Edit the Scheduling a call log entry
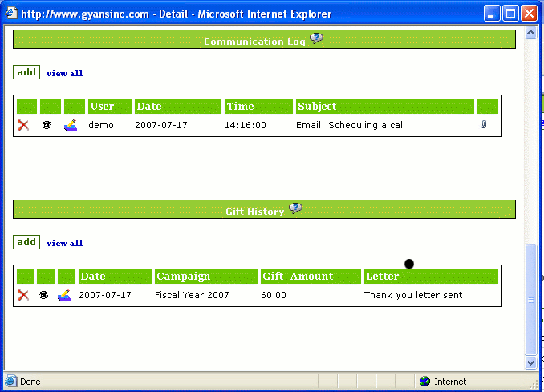This screenshot has height=392, width=544. click(71, 125)
